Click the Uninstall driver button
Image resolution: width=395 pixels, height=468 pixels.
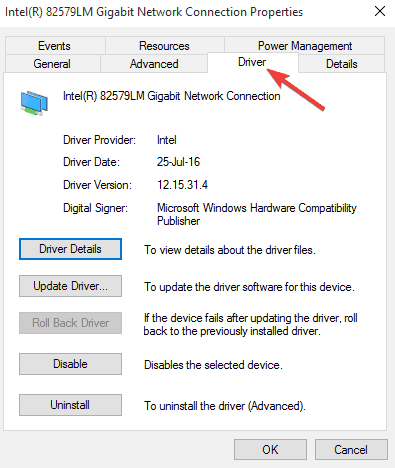pos(70,405)
